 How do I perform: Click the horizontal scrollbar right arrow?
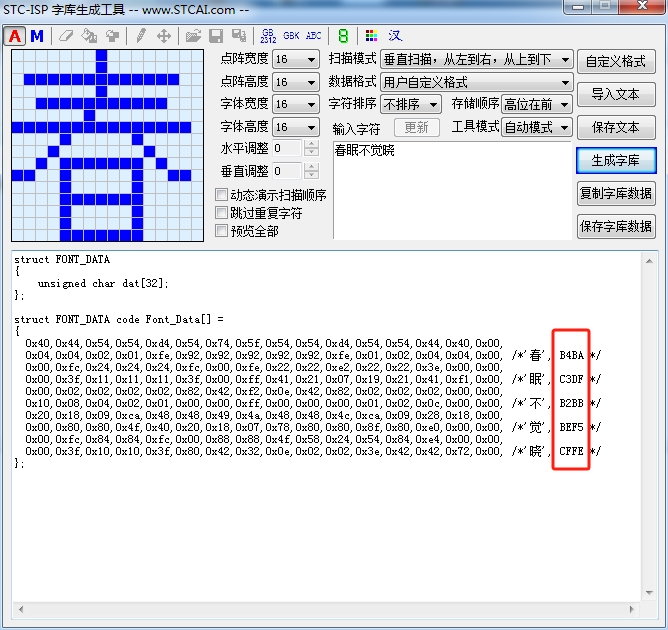point(631,610)
